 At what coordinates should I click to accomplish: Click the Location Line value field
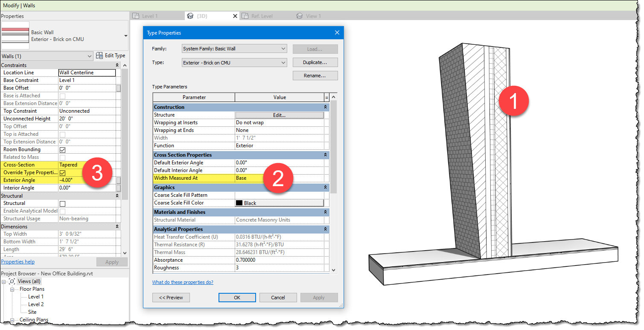pos(87,73)
